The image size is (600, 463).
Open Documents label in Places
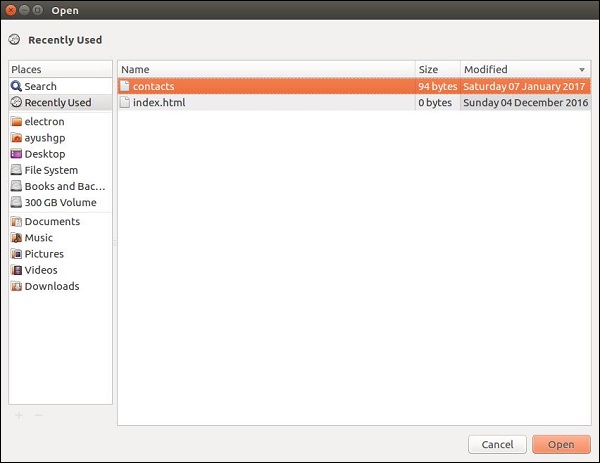coord(52,222)
